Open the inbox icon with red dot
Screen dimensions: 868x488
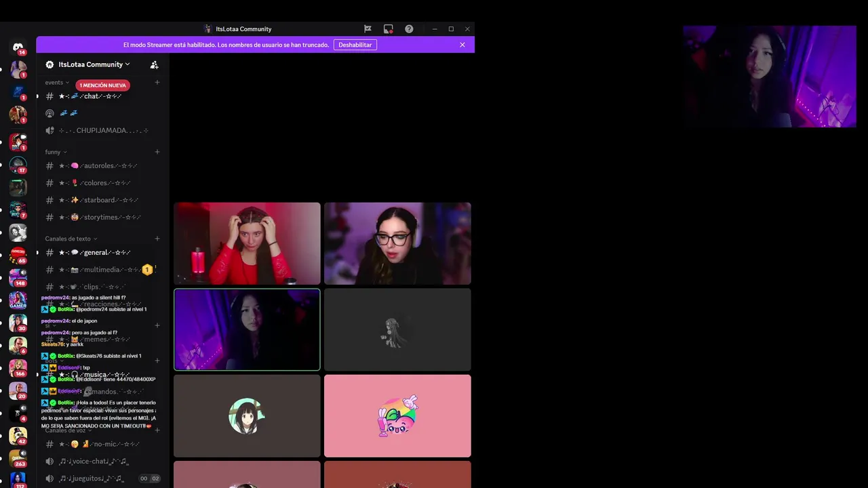pos(388,29)
